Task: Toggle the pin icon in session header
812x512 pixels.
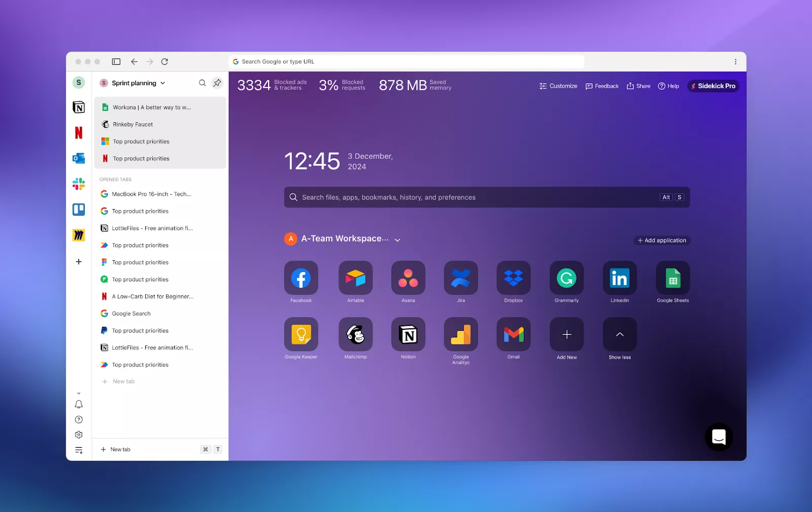Action: 217,83
